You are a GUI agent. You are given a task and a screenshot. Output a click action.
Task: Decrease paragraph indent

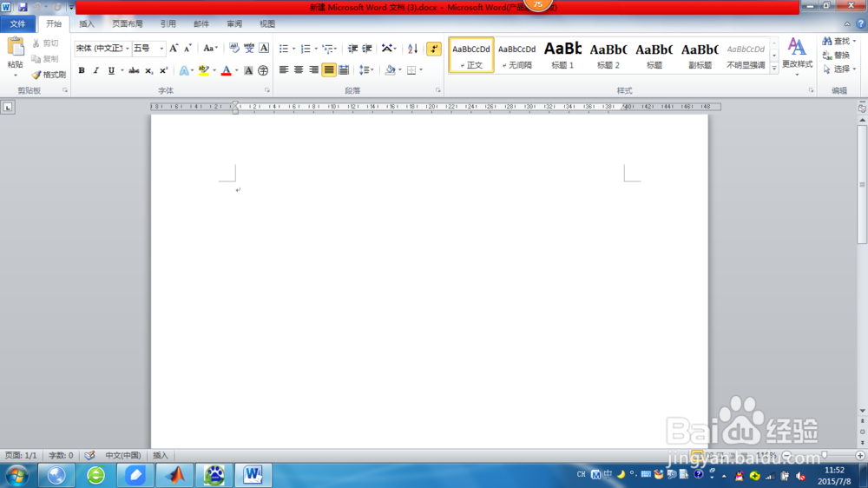[352, 49]
